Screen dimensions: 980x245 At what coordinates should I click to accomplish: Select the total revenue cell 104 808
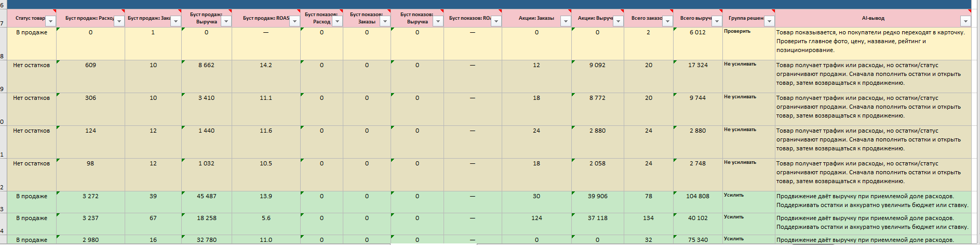tap(697, 202)
